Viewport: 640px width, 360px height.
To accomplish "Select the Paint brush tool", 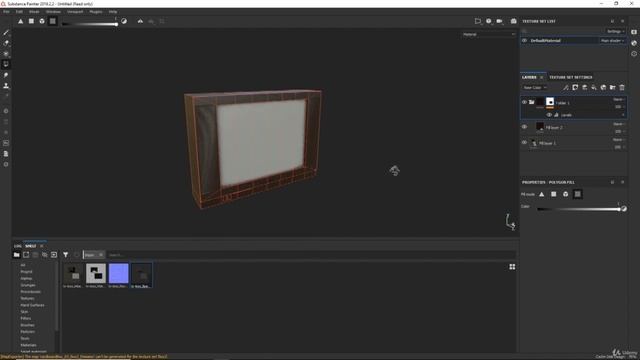I will (x=6, y=33).
